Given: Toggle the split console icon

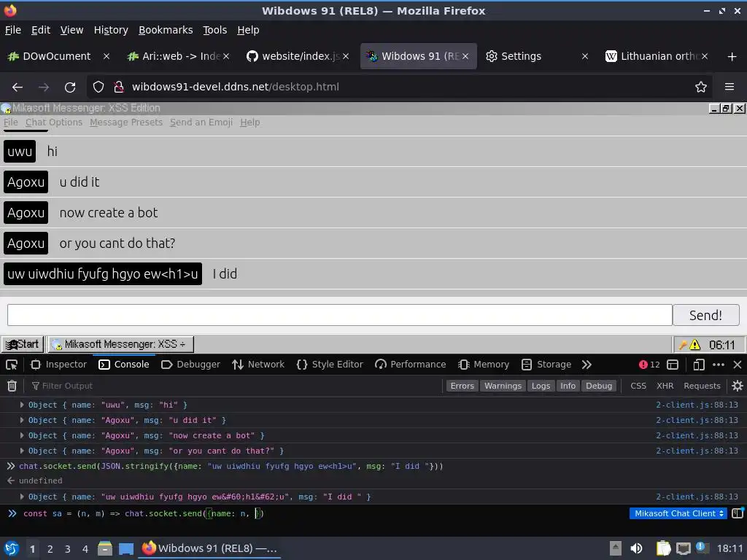Looking at the screenshot, I should pos(672,365).
